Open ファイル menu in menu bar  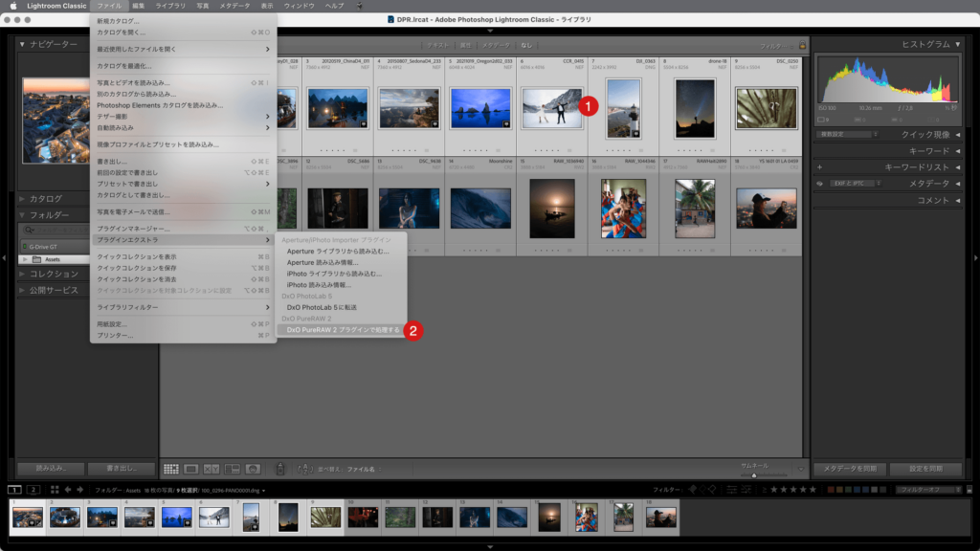[109, 6]
